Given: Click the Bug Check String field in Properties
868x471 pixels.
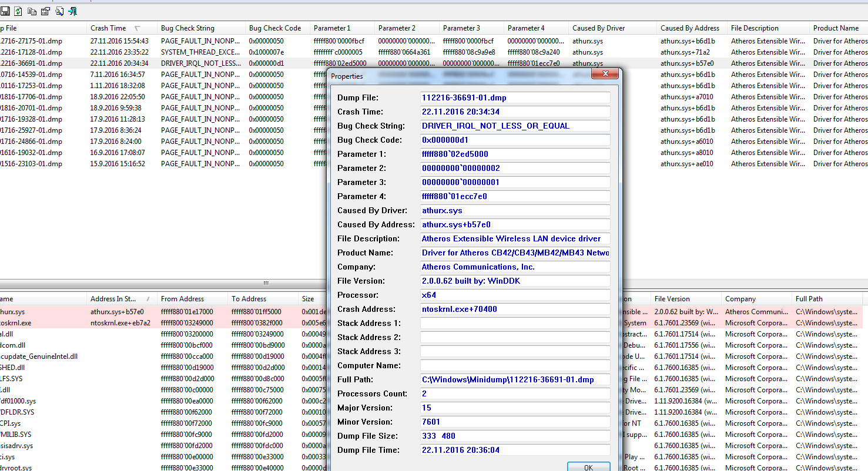Looking at the screenshot, I should 515,126.
